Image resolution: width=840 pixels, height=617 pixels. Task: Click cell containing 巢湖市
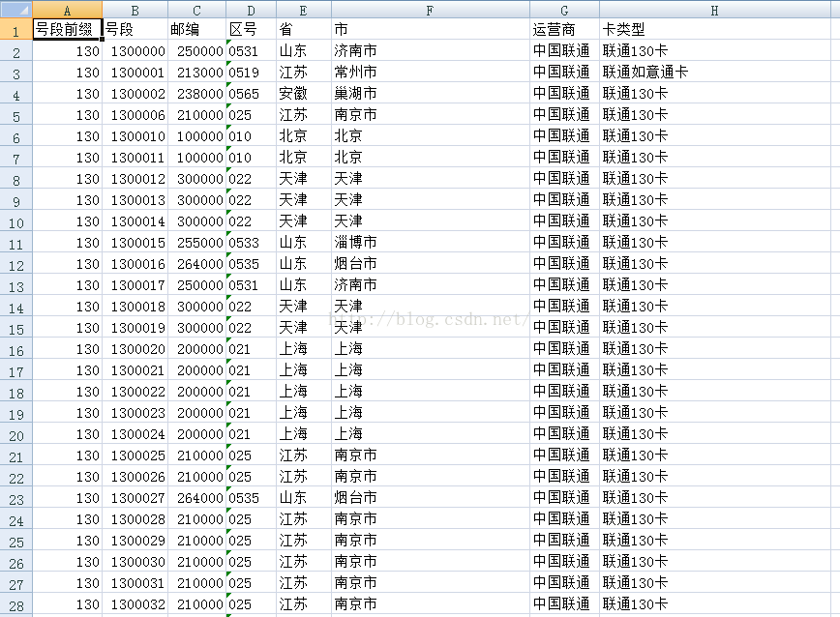431,94
